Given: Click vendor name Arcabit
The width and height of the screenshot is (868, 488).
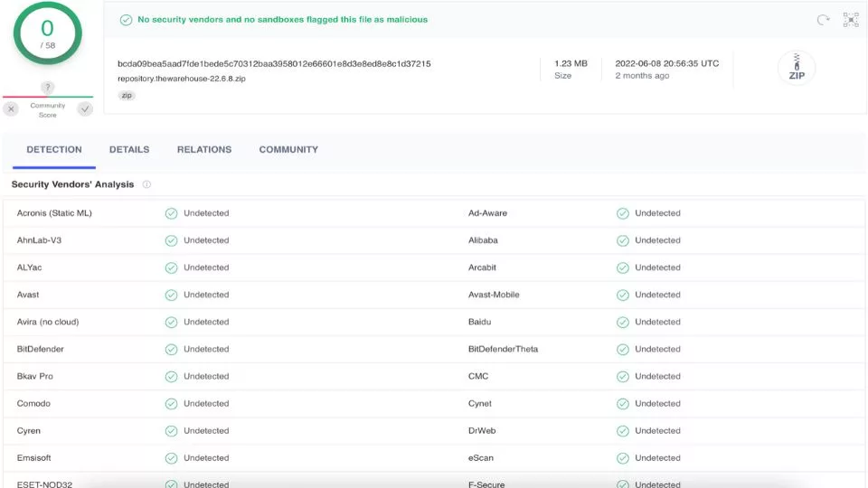Looking at the screenshot, I should pos(482,267).
